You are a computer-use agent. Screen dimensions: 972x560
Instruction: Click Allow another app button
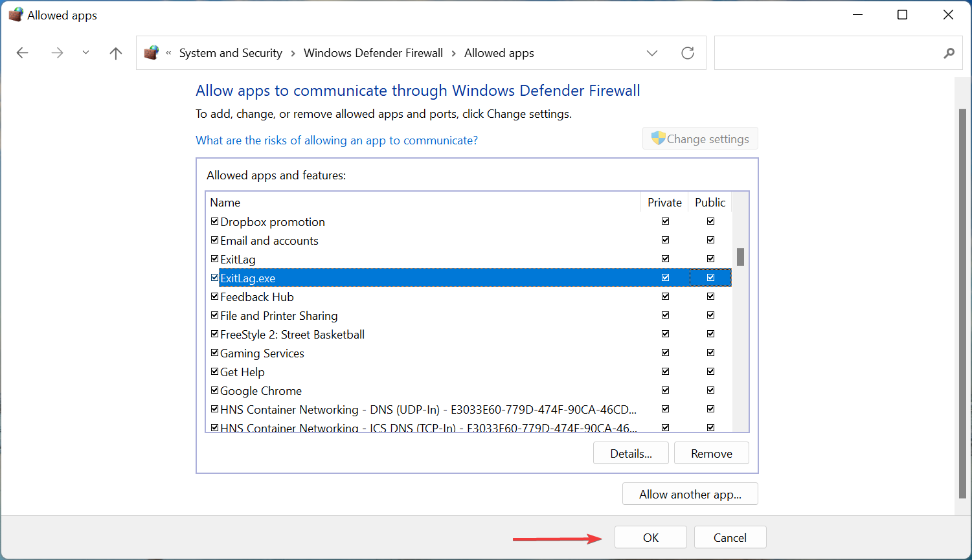(x=690, y=494)
